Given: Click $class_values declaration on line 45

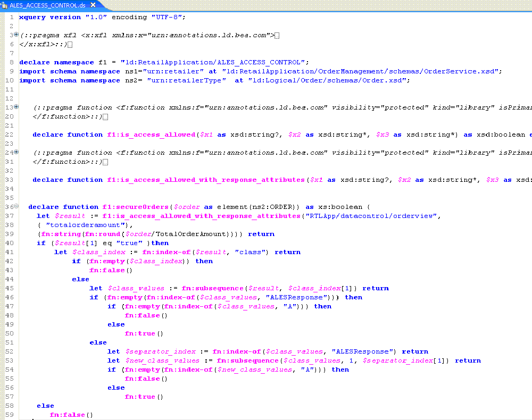Looking at the screenshot, I should [x=136, y=289].
